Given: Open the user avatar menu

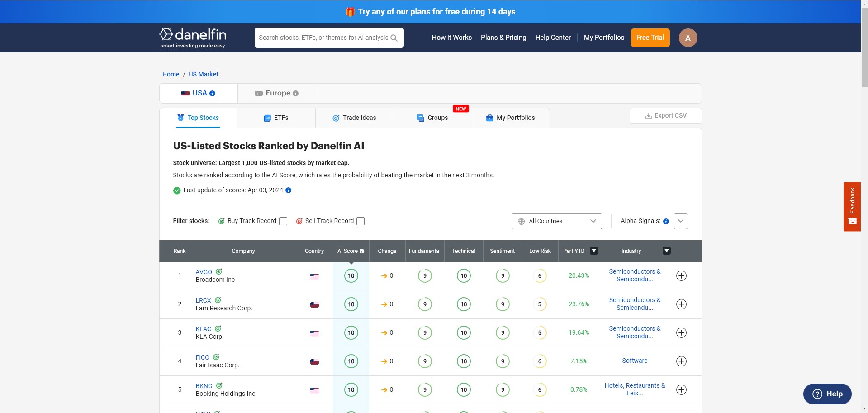Looking at the screenshot, I should tap(688, 38).
